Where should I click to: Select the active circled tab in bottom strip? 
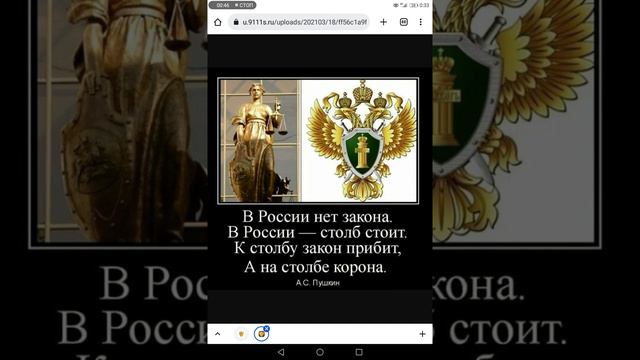[261, 334]
